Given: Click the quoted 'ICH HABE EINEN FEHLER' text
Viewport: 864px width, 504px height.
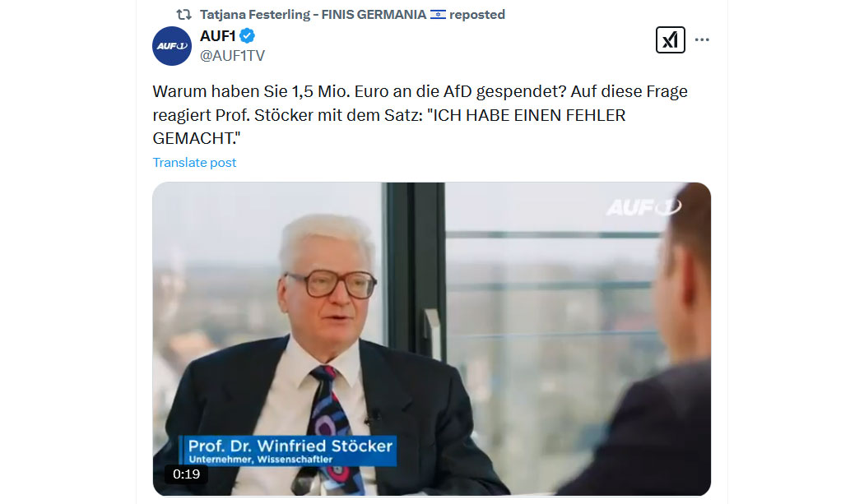Looking at the screenshot, I should point(527,115).
